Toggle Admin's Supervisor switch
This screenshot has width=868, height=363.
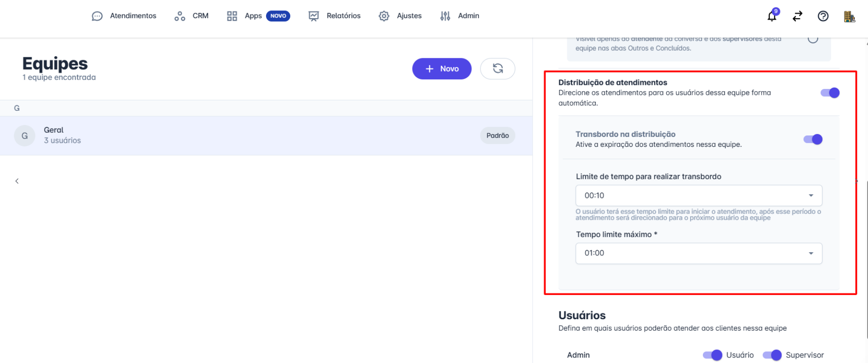(x=772, y=355)
